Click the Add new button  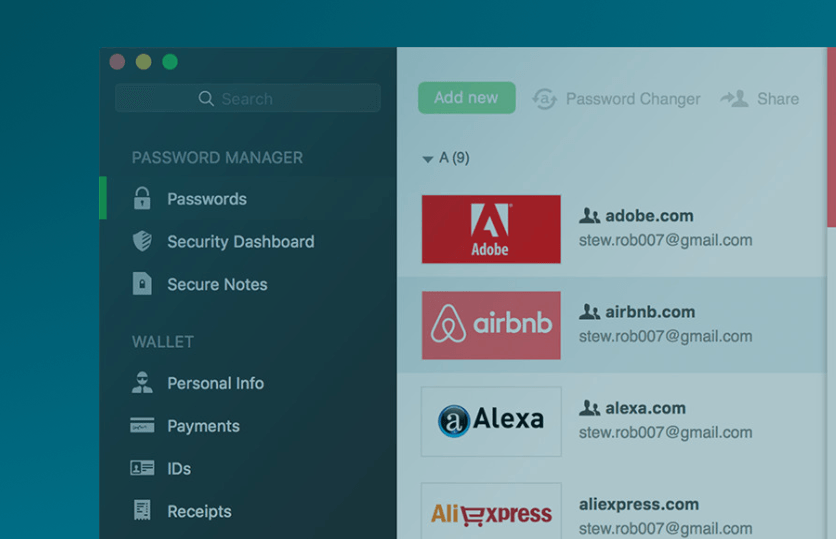pos(467,98)
